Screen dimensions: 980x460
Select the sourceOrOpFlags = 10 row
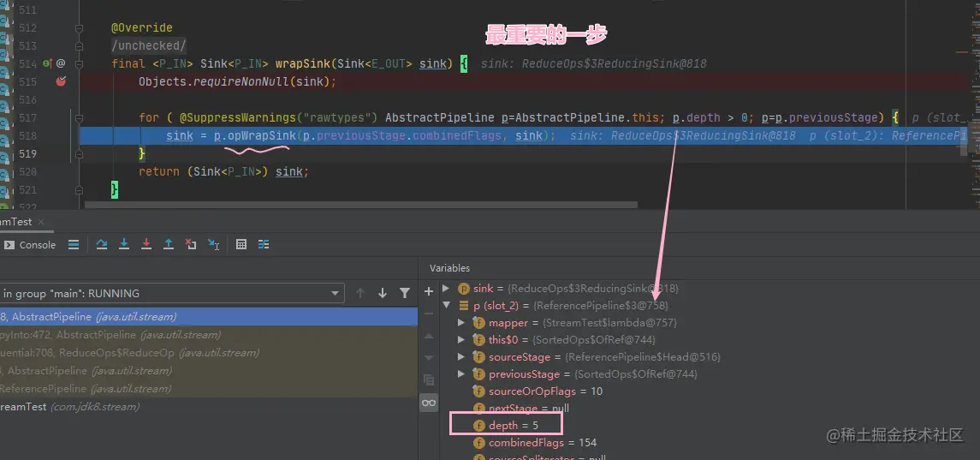coord(538,391)
